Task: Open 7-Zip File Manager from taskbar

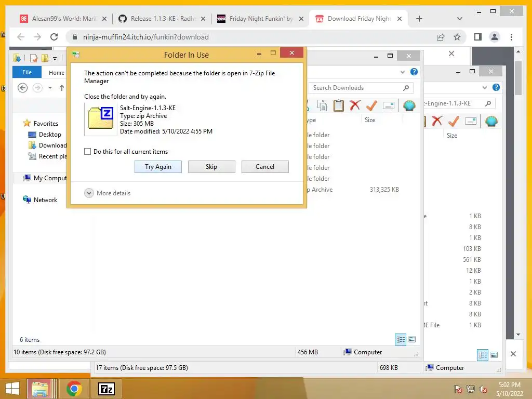Action: coord(106,389)
